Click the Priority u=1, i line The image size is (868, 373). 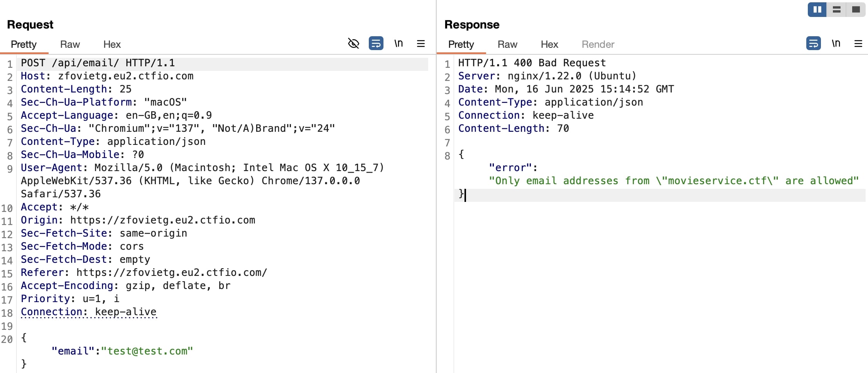70,299
